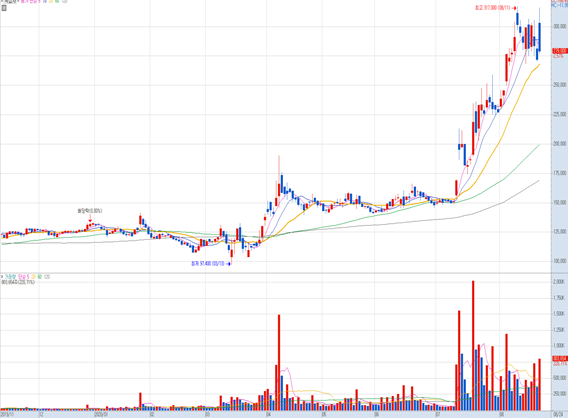Viewport: 568px width, 418px height.
Task: Click the 08 month date axis label
Action: pos(502,414)
